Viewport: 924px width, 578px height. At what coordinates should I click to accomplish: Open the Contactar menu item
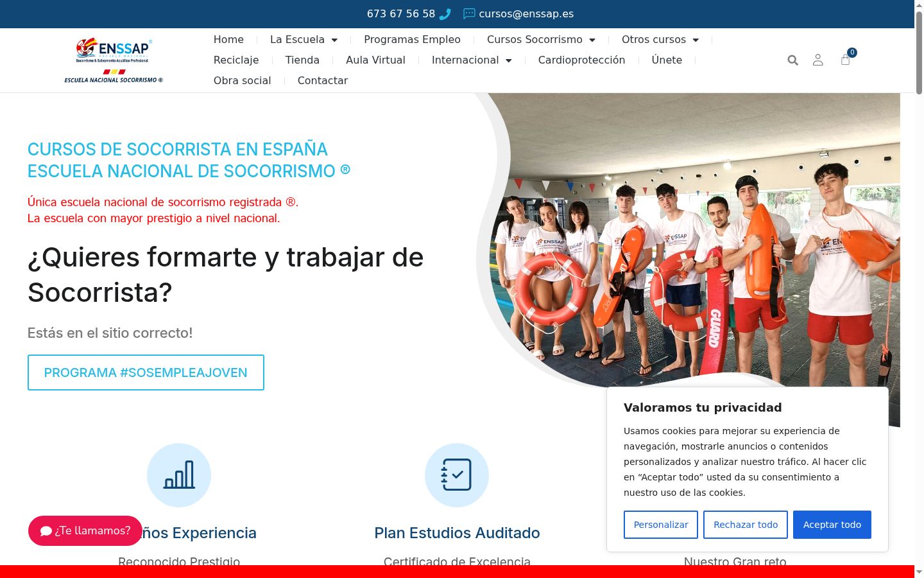click(323, 81)
